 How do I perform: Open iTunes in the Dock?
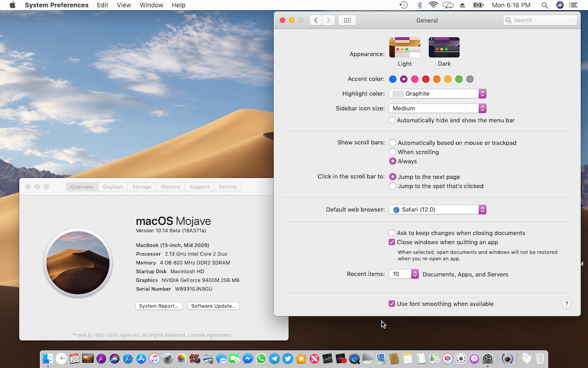(x=154, y=359)
